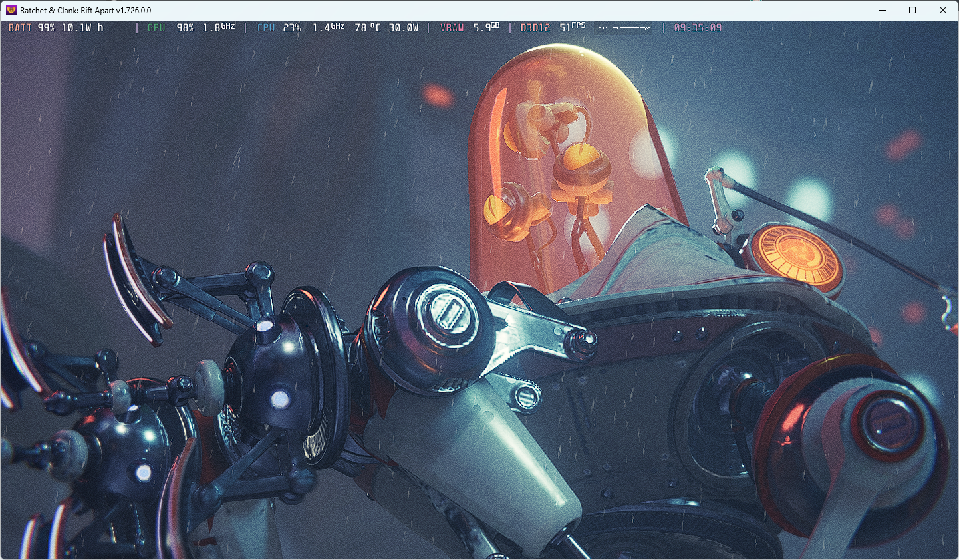Click the frametime graph in overlay
959x560 pixels.
tap(623, 28)
